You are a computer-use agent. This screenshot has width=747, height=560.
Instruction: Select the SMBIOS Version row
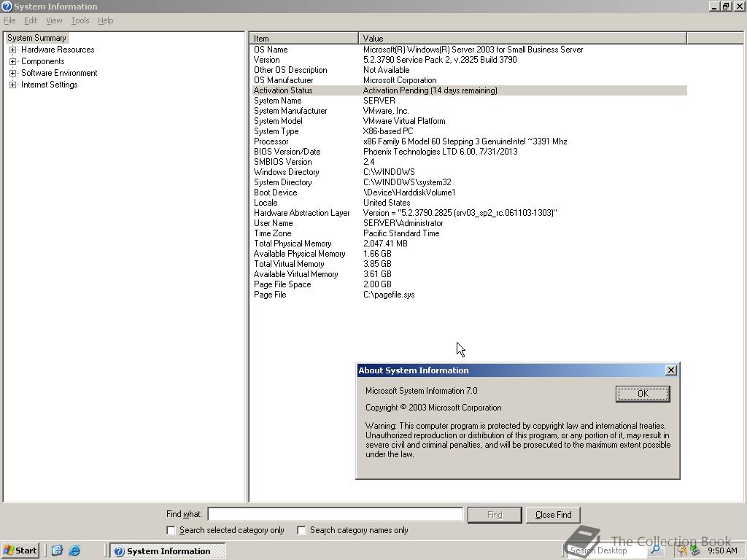(x=469, y=162)
